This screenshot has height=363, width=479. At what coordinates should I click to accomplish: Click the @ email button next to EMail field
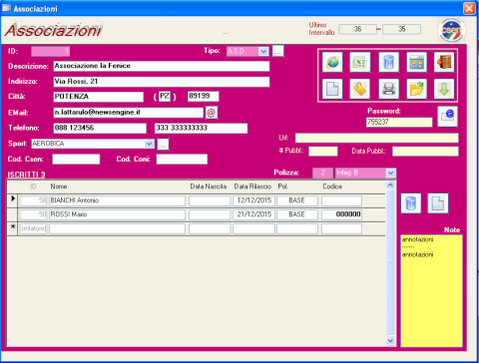coord(211,113)
